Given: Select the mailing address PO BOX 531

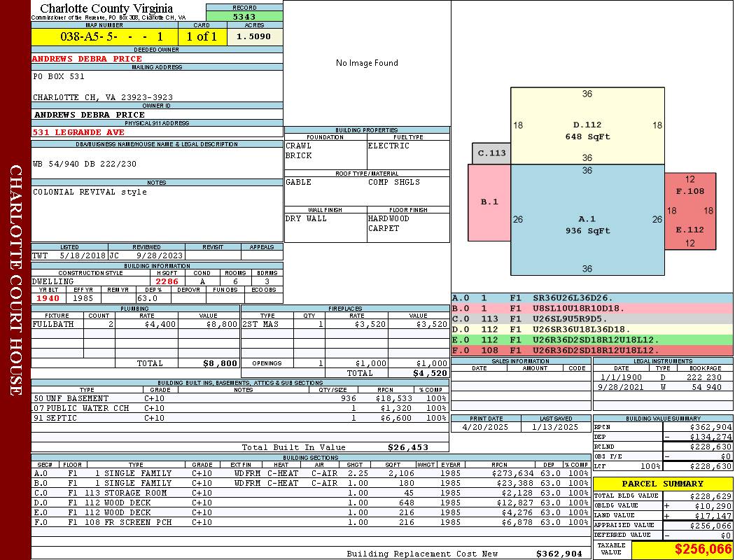Looking at the screenshot, I should [59, 76].
